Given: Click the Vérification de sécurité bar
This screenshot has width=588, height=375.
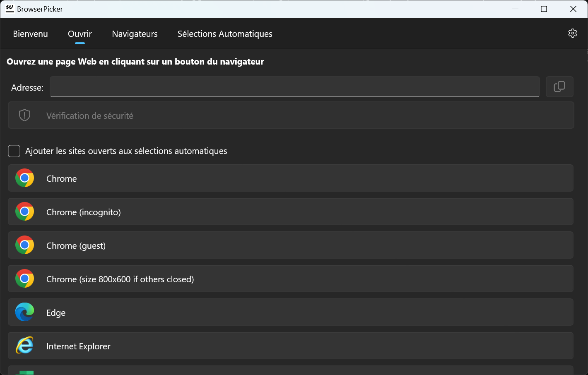Looking at the screenshot, I should [291, 115].
